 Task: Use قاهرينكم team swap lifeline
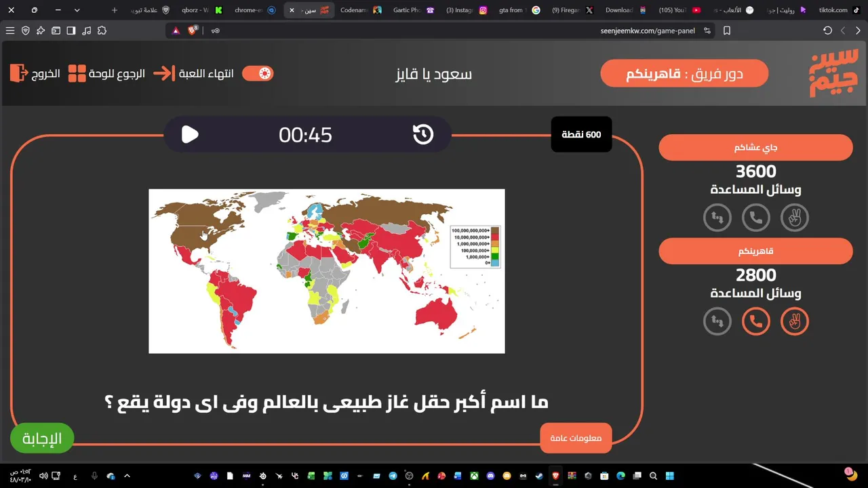point(717,321)
